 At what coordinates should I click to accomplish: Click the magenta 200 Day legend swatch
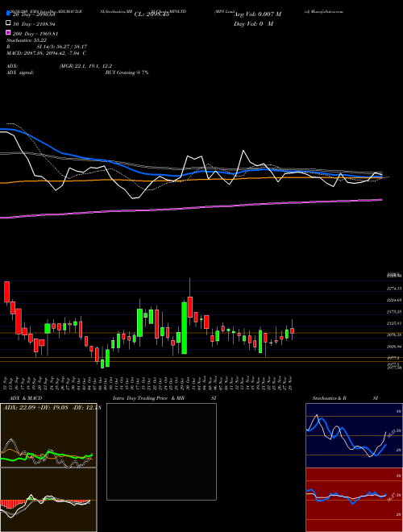[8, 33]
